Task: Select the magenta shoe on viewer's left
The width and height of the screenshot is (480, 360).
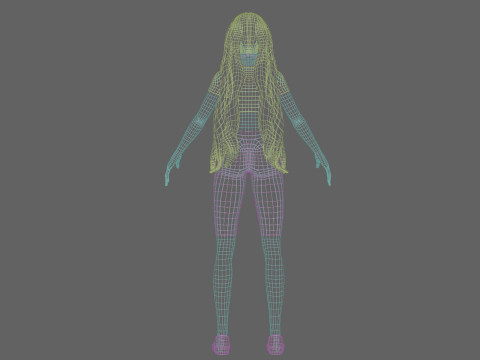Action: 221,345
